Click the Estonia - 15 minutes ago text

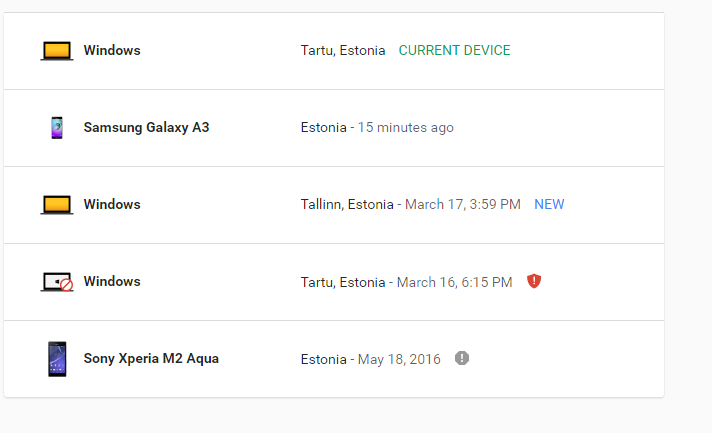click(377, 128)
